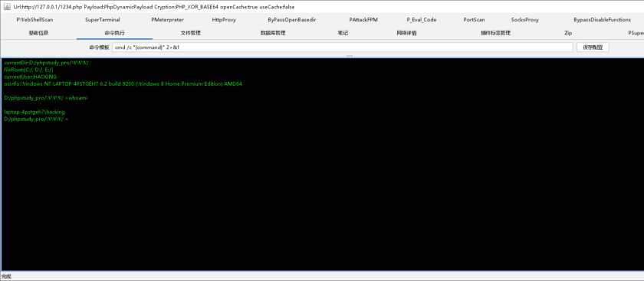Switch to the BypassDisableFunctions tab

[x=602, y=20]
